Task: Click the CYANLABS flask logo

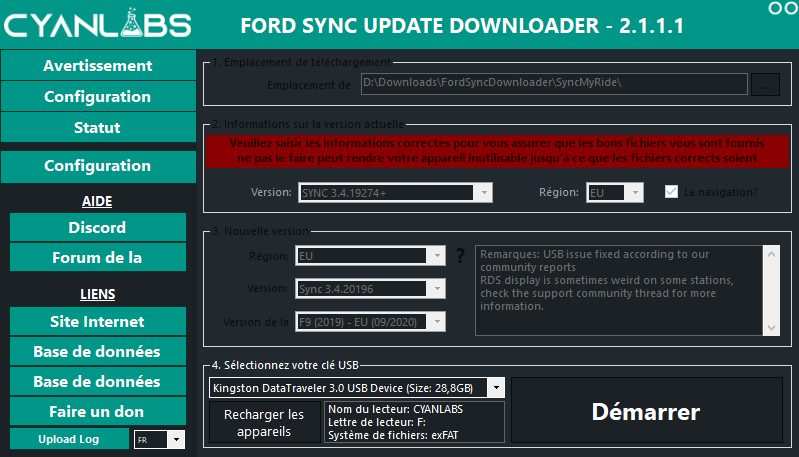Action: tap(98, 23)
